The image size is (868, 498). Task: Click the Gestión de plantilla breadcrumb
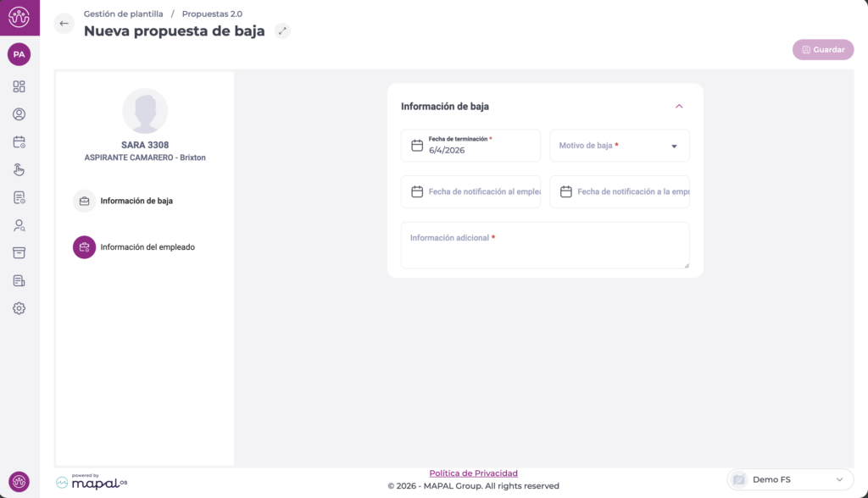(123, 14)
